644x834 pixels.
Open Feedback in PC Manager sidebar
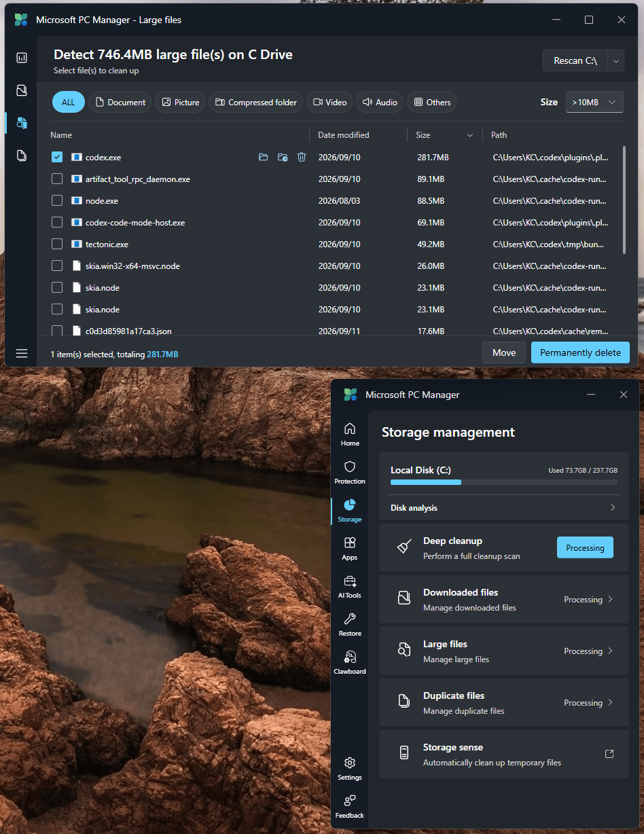(350, 805)
